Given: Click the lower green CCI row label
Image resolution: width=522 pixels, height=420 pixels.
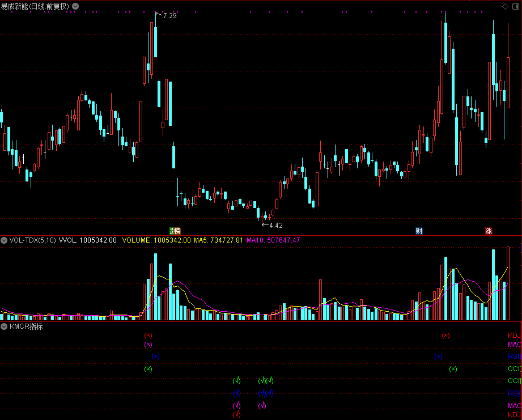Looking at the screenshot, I should click(x=514, y=381).
